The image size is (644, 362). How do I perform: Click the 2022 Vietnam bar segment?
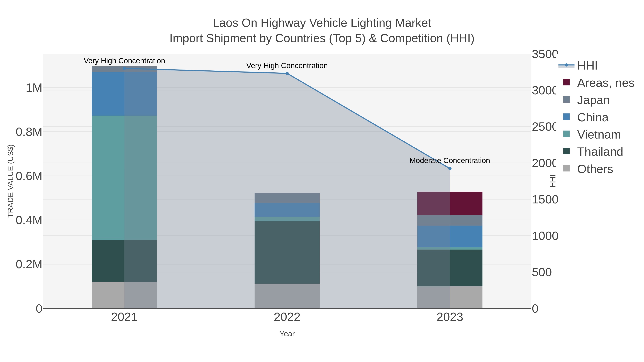[x=287, y=219]
